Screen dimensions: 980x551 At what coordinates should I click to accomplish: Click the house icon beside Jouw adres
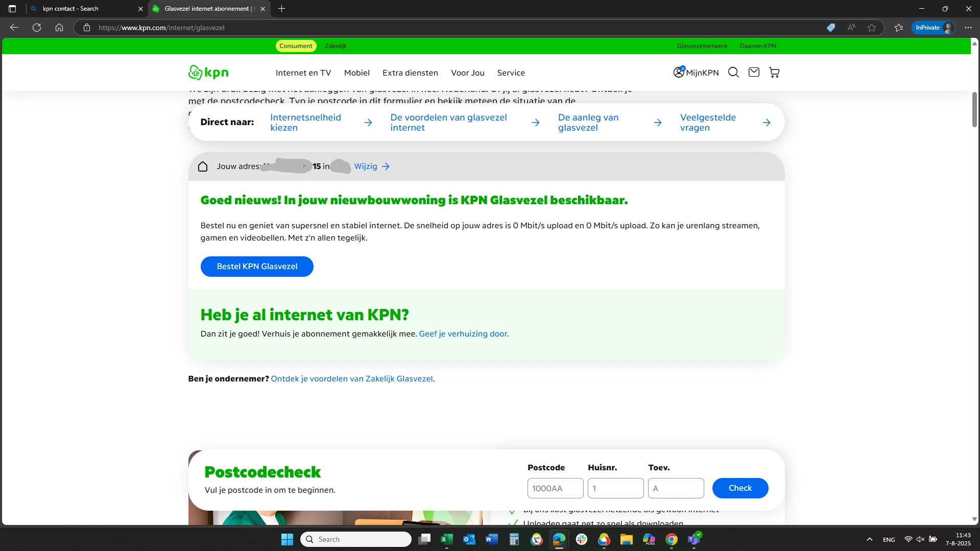coord(203,166)
